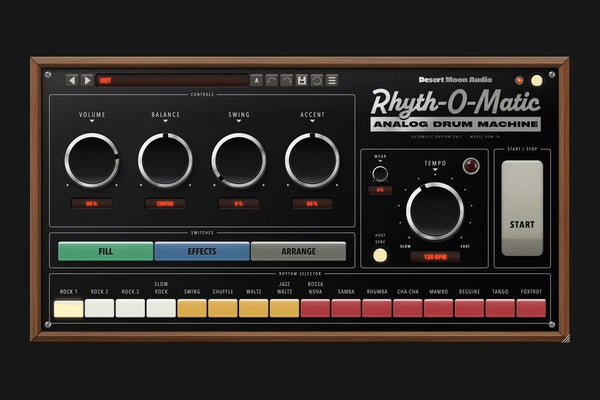The image size is (600, 400).
Task: Click the window resize grip in corner
Action: (566, 338)
